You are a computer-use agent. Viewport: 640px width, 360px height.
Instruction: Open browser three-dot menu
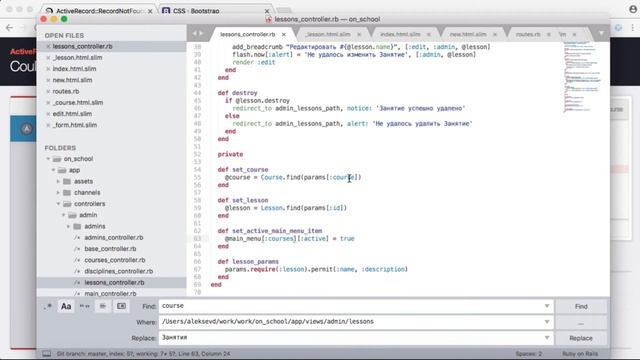[x=633, y=28]
